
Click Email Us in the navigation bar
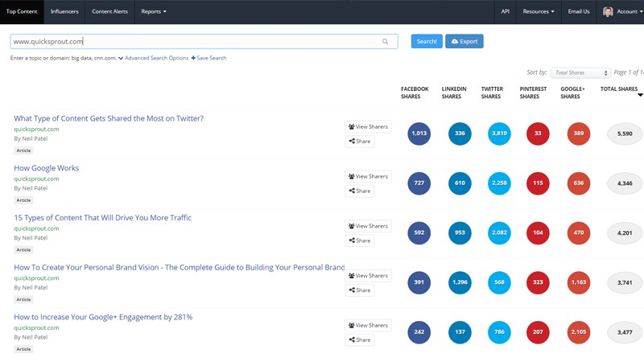578,11
